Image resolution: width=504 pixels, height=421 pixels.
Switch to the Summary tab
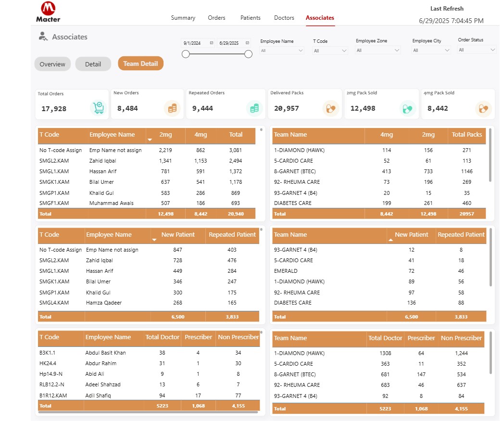183,18
